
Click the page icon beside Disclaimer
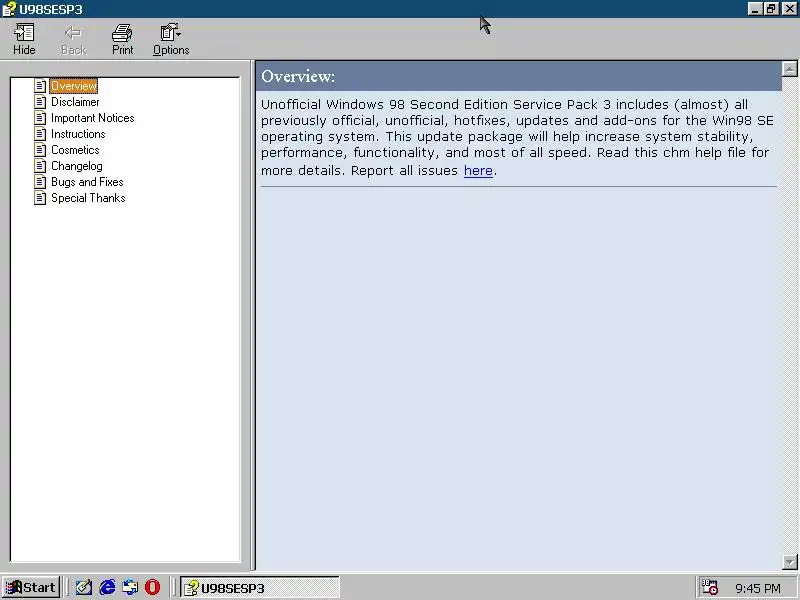point(40,102)
